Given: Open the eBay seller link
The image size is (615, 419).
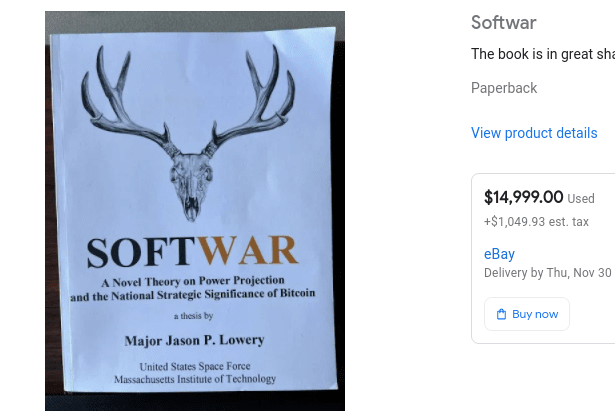Looking at the screenshot, I should click(x=499, y=254).
